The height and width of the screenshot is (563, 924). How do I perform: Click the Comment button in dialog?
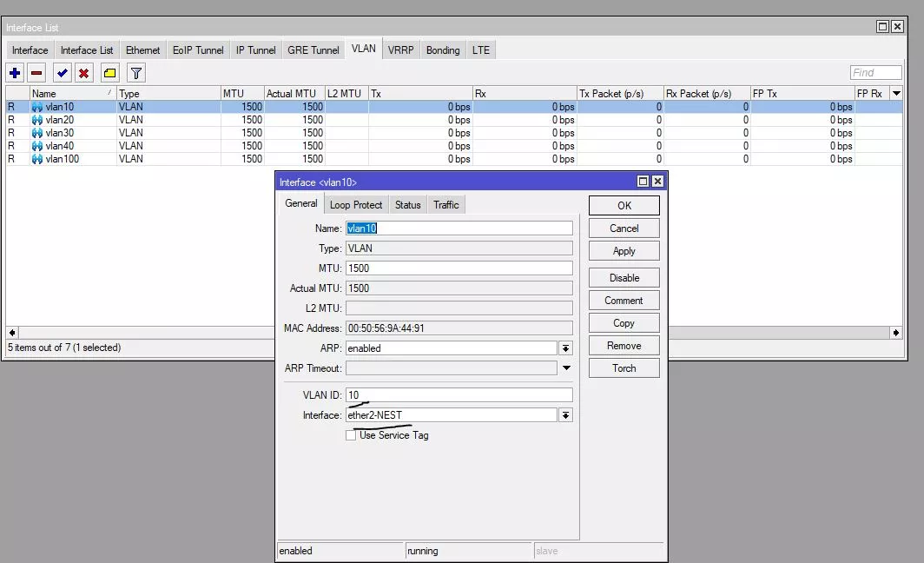(624, 301)
